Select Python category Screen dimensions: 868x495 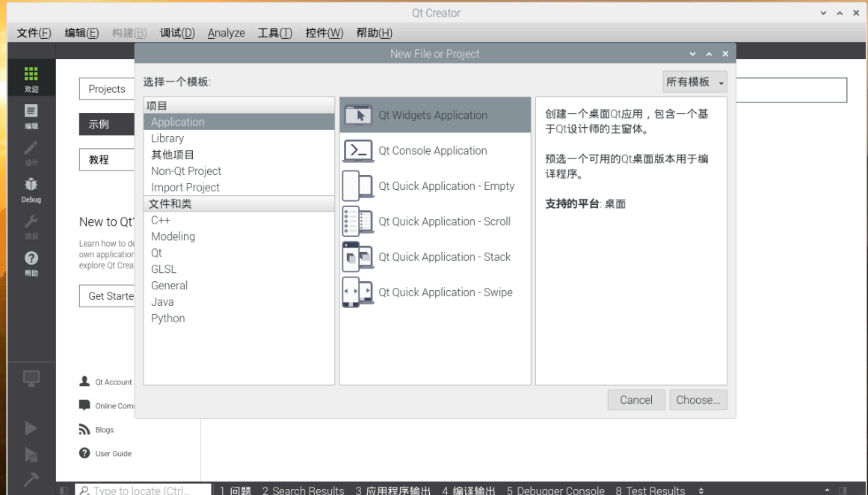pos(239,318)
